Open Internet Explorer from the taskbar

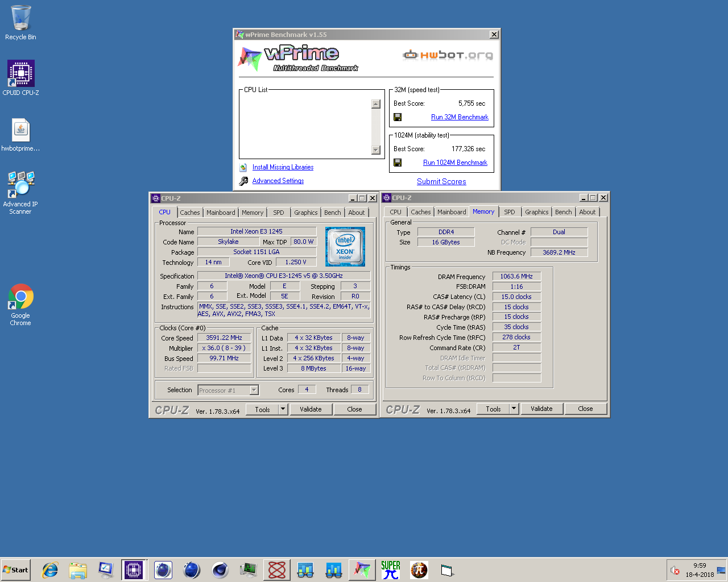[x=50, y=569]
